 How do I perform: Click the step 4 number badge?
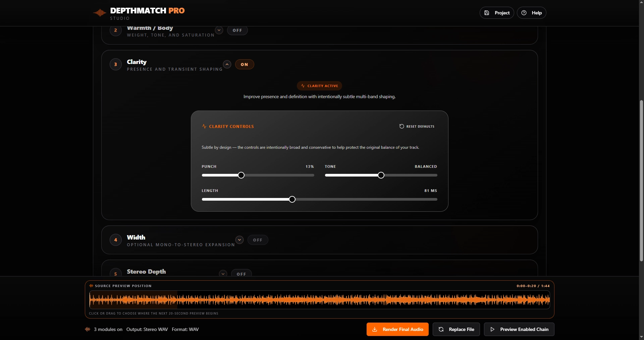pos(116,240)
